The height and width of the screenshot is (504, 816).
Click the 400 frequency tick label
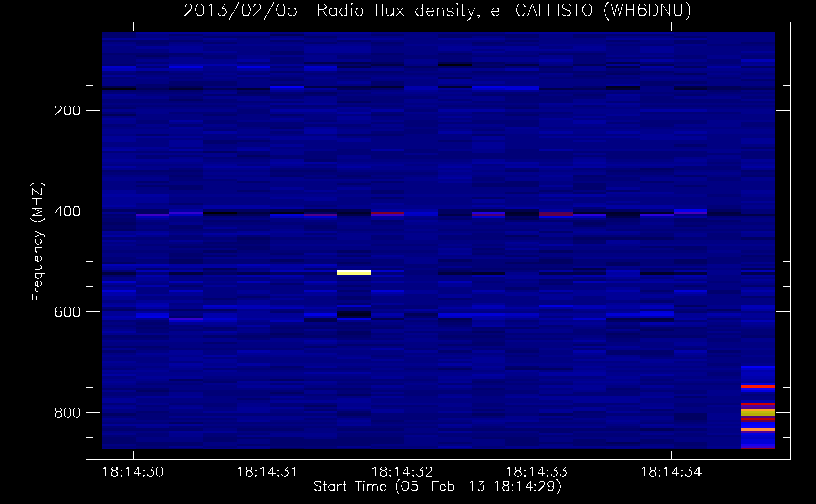pyautogui.click(x=68, y=211)
